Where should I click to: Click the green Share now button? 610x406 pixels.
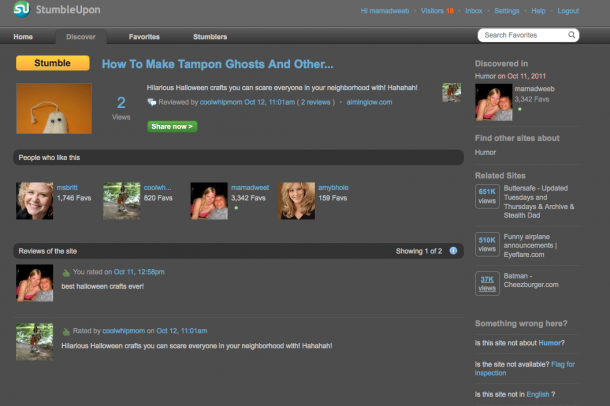172,126
